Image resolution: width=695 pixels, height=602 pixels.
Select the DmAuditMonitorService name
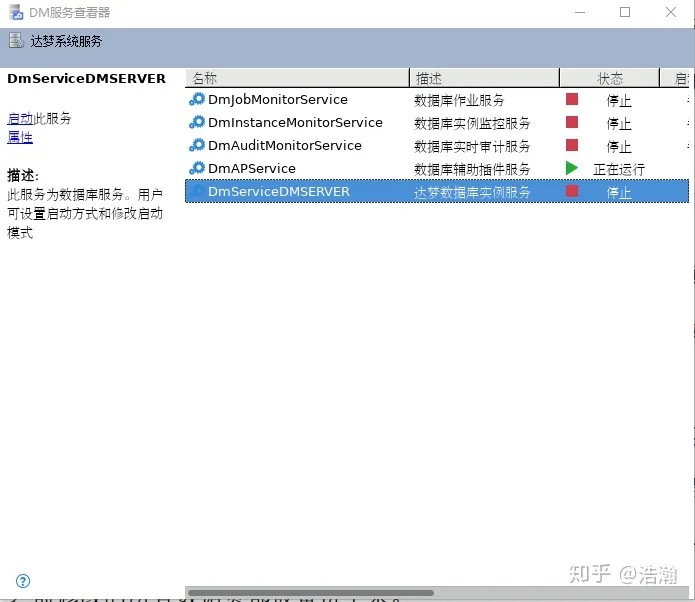point(285,145)
